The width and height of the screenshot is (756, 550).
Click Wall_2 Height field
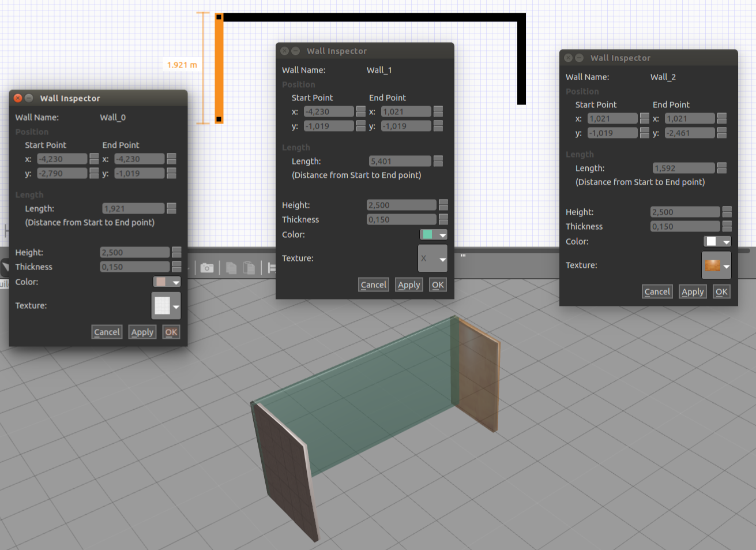(685, 212)
